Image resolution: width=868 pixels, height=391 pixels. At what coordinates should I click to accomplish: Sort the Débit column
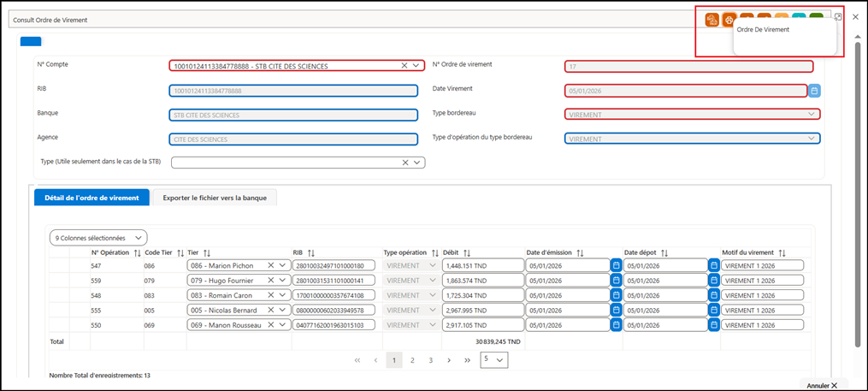click(x=467, y=252)
